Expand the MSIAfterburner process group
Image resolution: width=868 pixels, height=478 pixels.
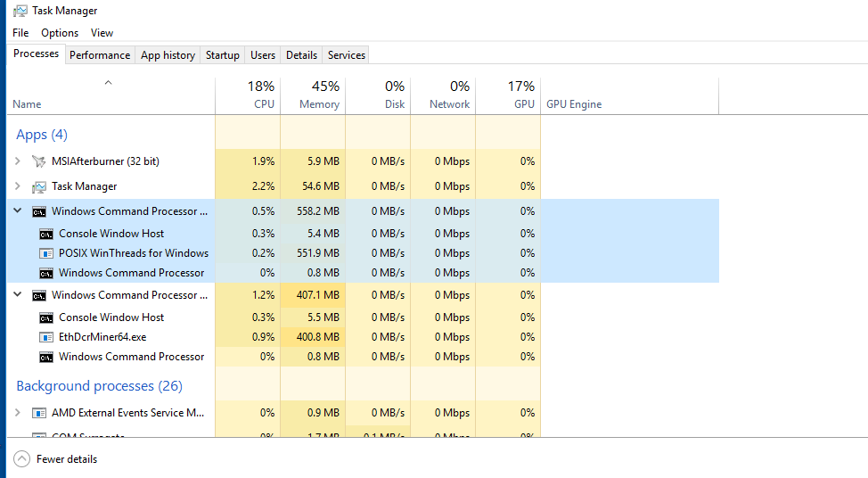[x=18, y=161]
